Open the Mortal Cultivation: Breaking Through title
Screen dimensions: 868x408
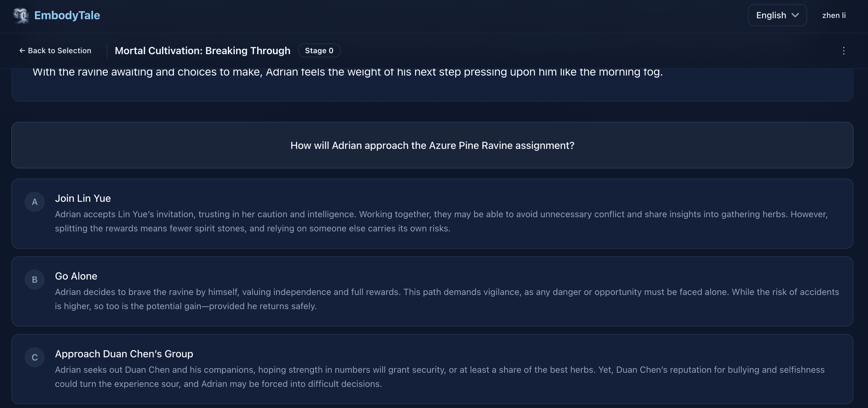click(x=203, y=50)
